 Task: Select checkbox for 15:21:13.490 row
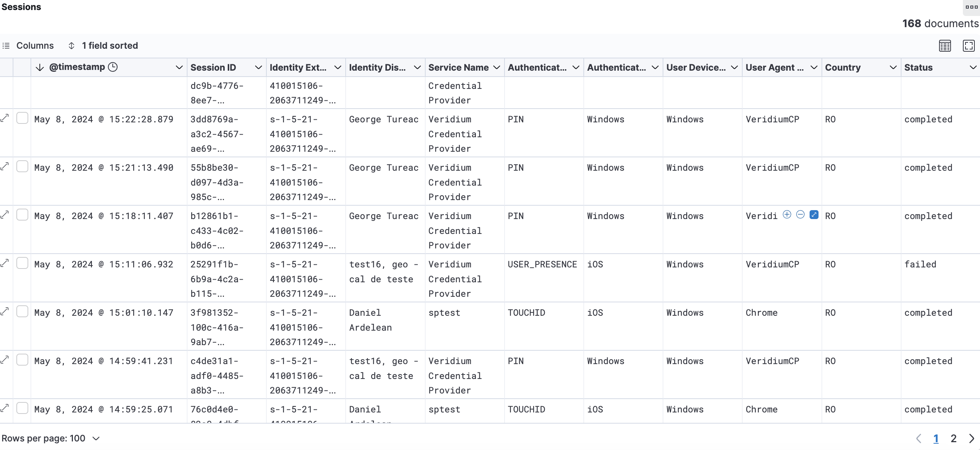[x=22, y=167]
